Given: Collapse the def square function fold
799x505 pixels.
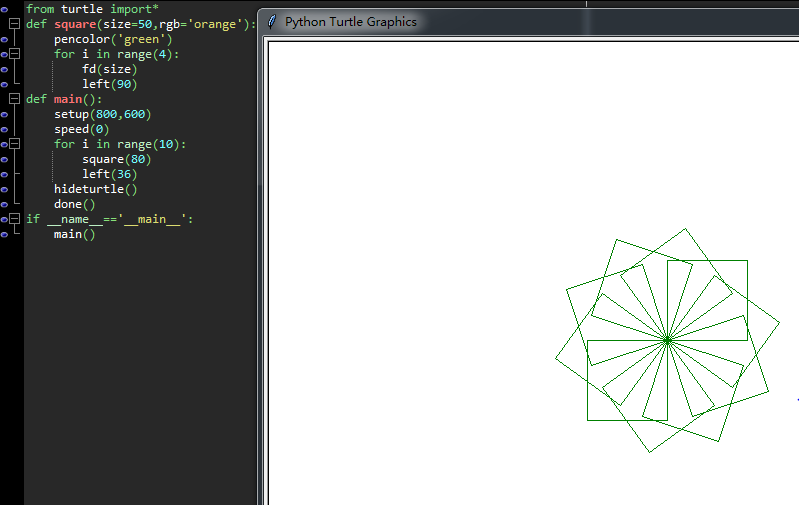Looking at the screenshot, I should pos(15,23).
